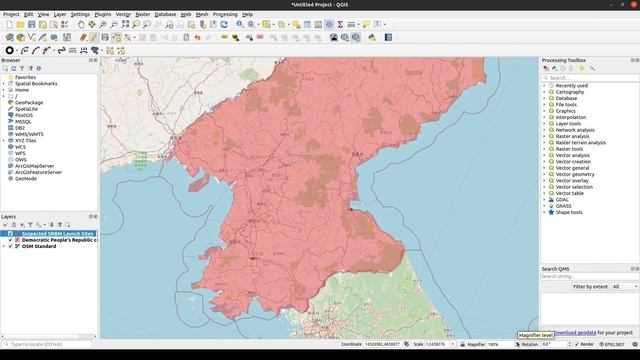Open messages log in status bar
This screenshot has height=360, width=640.
[635, 344]
